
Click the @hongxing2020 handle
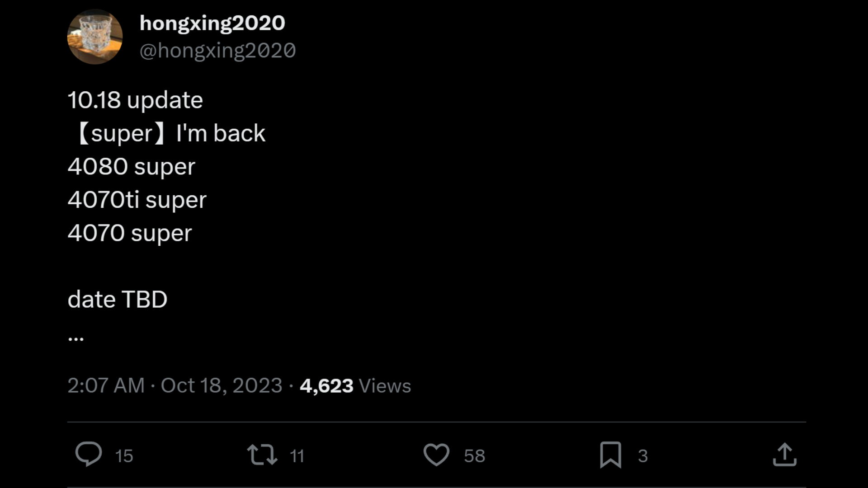217,51
